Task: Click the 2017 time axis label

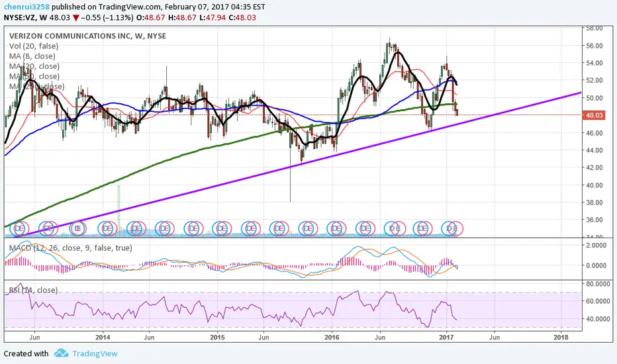Action: pos(446,338)
